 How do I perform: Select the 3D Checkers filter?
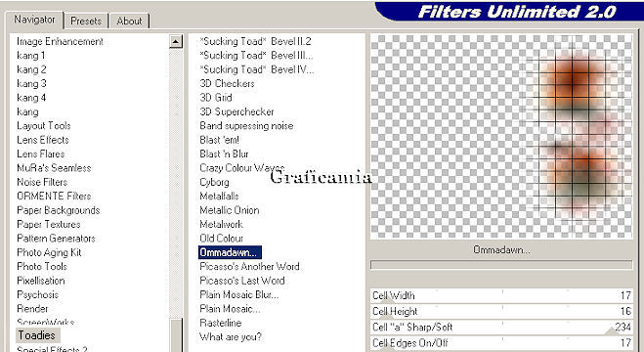tap(227, 83)
